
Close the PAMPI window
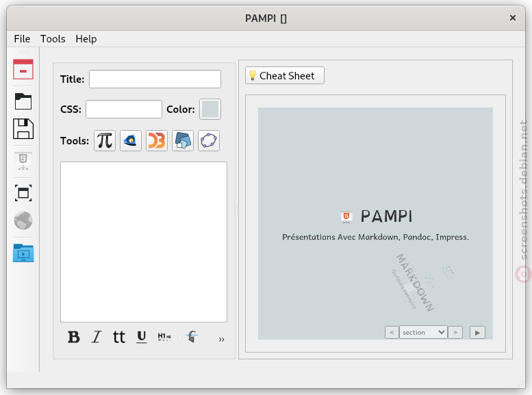(513, 18)
